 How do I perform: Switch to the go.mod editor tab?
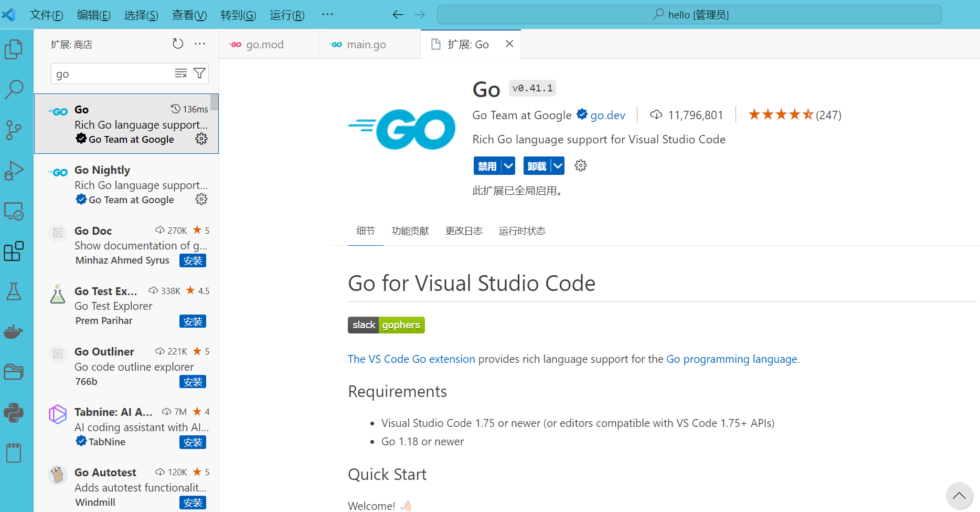[x=269, y=44]
